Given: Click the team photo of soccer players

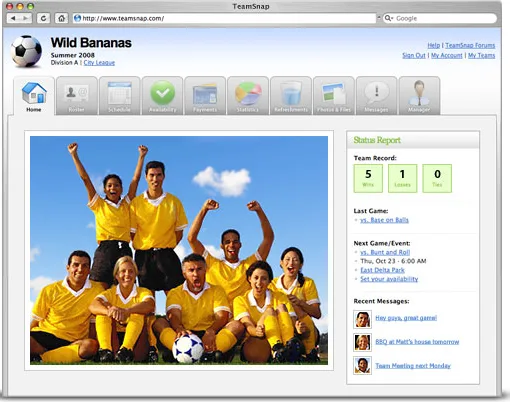Looking at the screenshot, I should coord(179,250).
